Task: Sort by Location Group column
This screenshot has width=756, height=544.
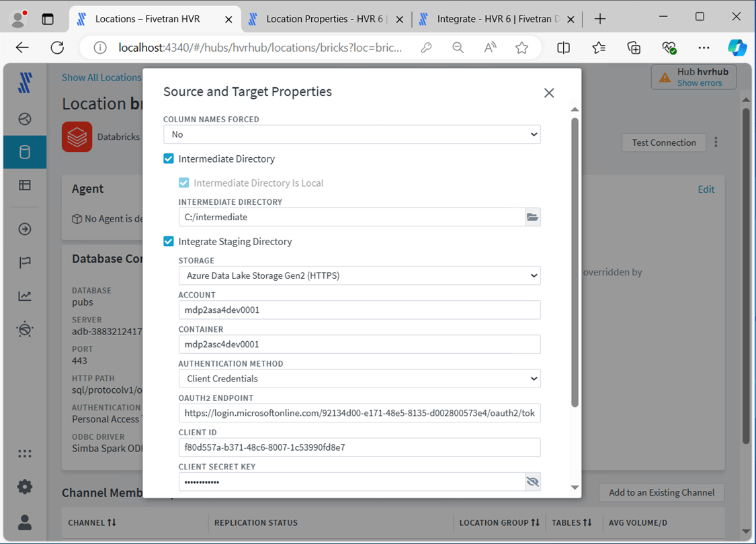Action: (x=535, y=523)
